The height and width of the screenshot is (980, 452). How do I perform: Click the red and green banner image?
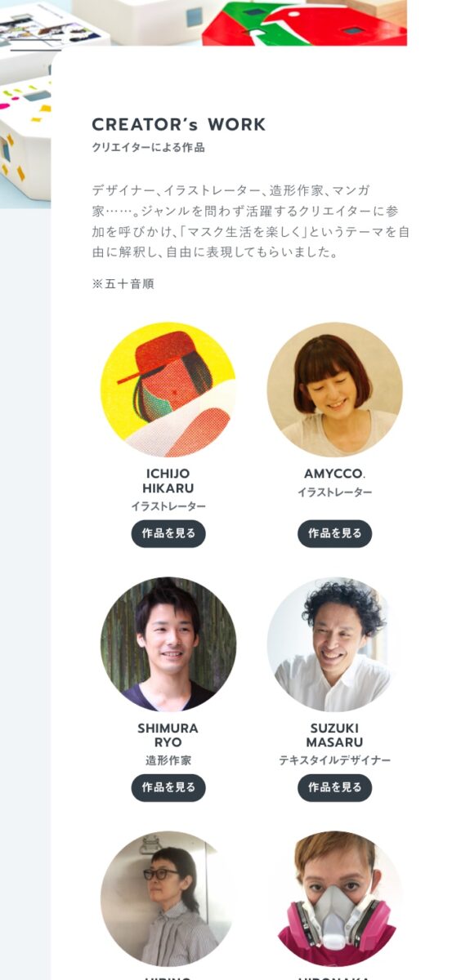pos(304,23)
